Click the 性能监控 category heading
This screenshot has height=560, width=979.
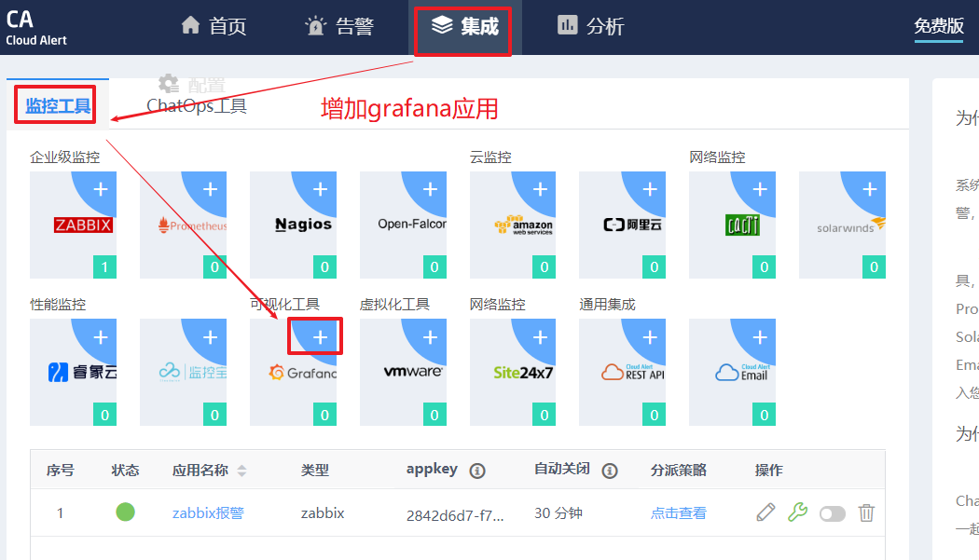coord(58,305)
